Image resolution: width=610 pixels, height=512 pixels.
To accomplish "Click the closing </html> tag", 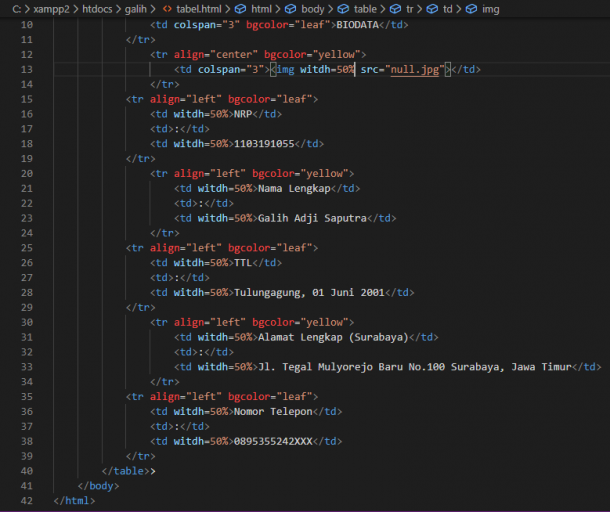I will click(x=74, y=501).
